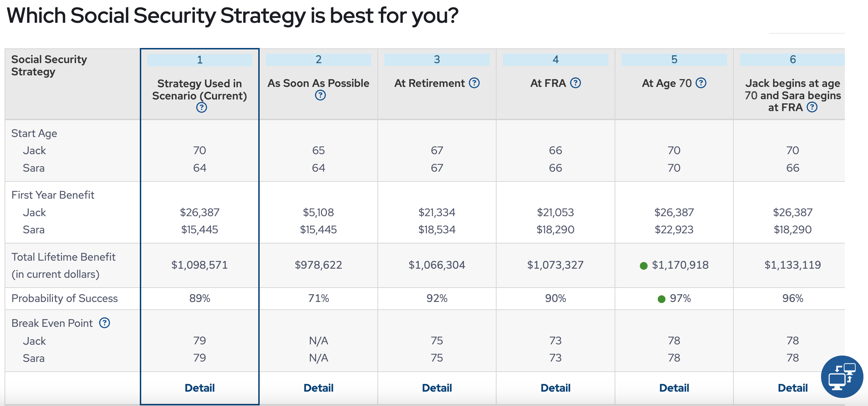Select column header 1
868x406 pixels.
(199, 60)
